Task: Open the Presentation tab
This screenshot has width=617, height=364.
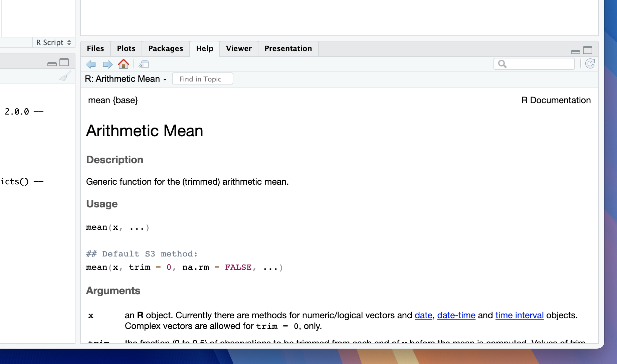Action: point(288,48)
